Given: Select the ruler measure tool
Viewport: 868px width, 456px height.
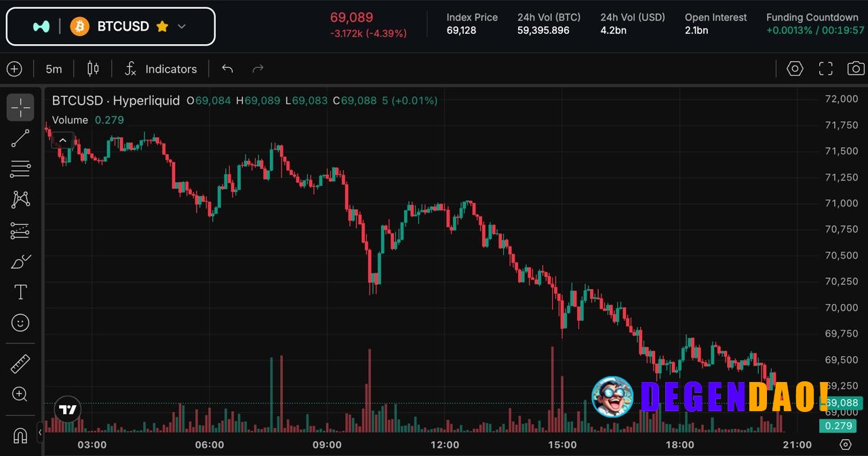Looking at the screenshot, I should coord(20,364).
